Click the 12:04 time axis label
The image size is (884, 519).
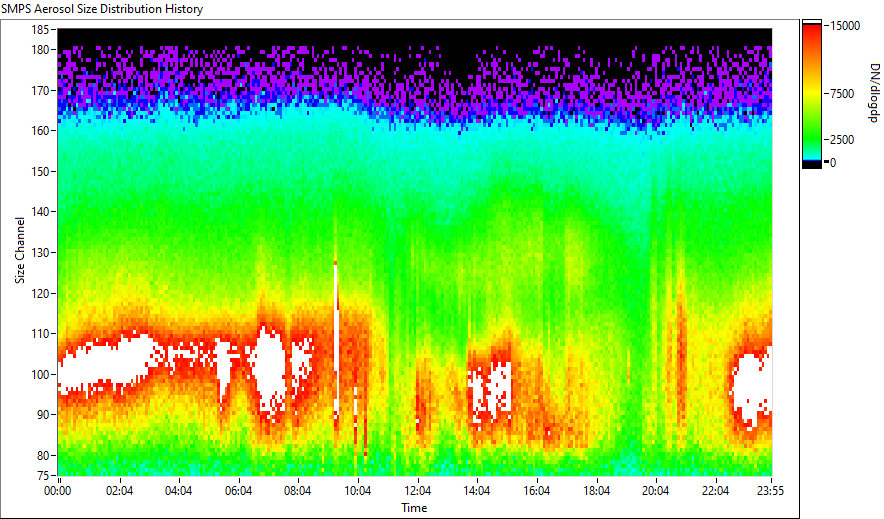[417, 491]
